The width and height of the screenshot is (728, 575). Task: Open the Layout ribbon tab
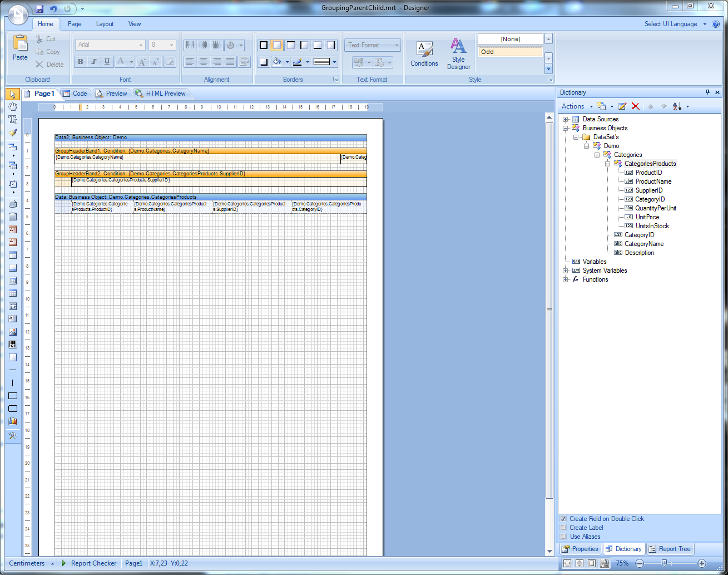105,24
